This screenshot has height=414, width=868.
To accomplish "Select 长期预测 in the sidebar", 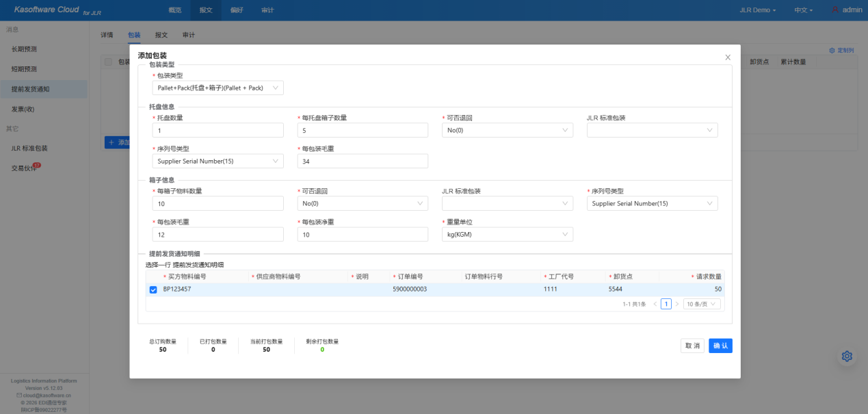I will click(25, 49).
